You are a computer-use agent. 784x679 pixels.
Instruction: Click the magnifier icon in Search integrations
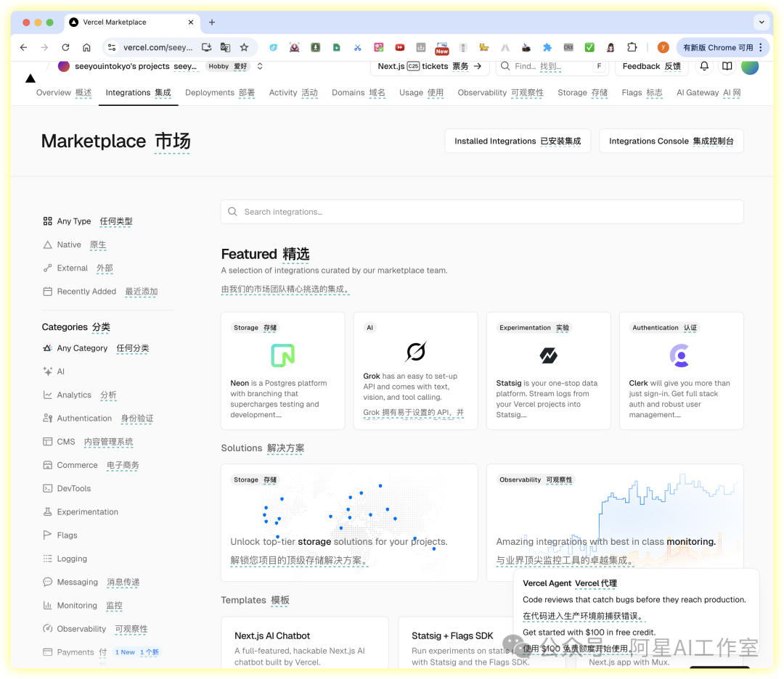pyautogui.click(x=232, y=212)
